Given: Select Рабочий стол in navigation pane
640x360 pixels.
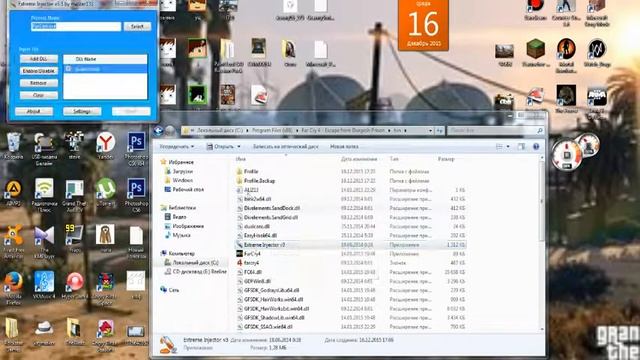Looking at the screenshot, I should pyautogui.click(x=188, y=189).
